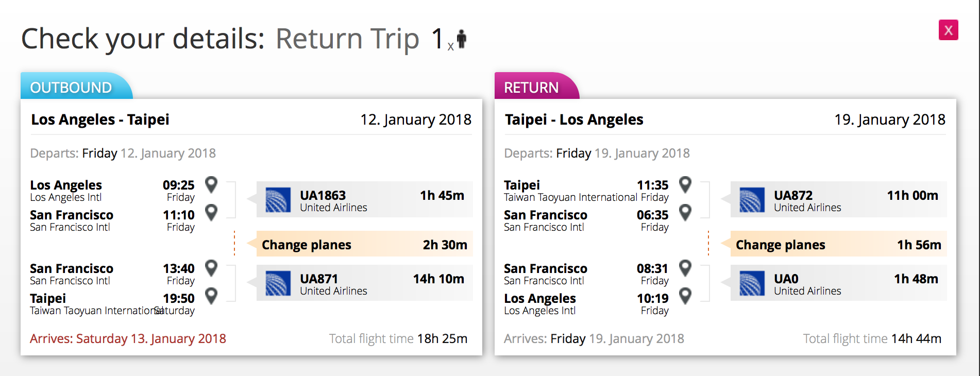The width and height of the screenshot is (980, 376).
Task: Click United Airlines logo for flight UA871
Action: [x=278, y=284]
